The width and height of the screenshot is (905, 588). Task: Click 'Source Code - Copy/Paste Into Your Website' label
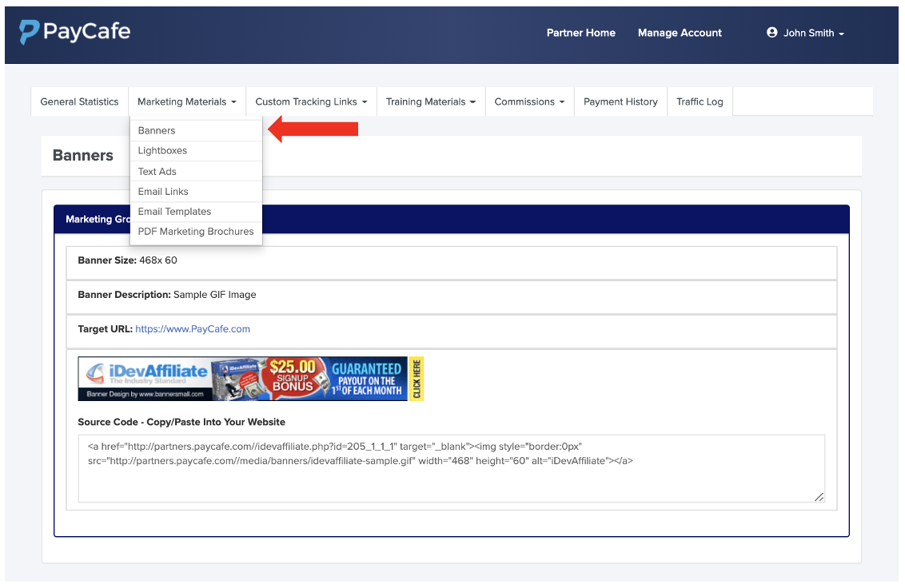point(181,422)
